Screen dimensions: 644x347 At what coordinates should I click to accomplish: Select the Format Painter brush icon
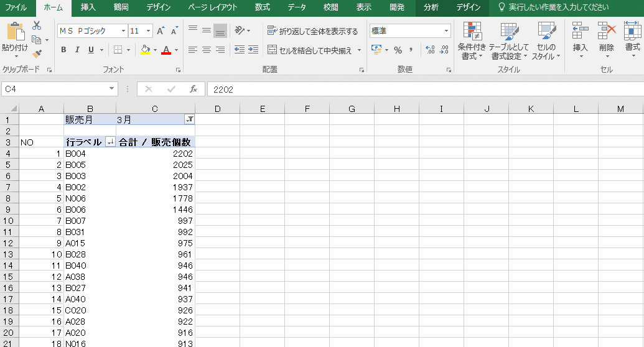tap(37, 54)
